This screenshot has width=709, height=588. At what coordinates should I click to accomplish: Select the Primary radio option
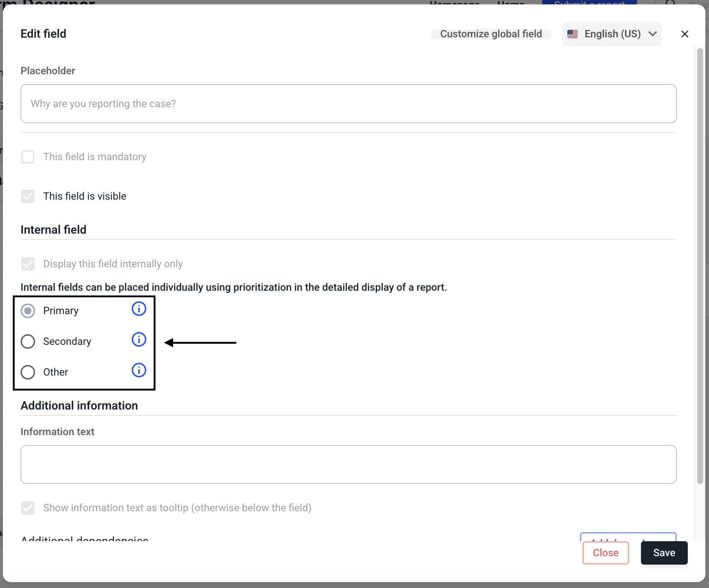[28, 311]
